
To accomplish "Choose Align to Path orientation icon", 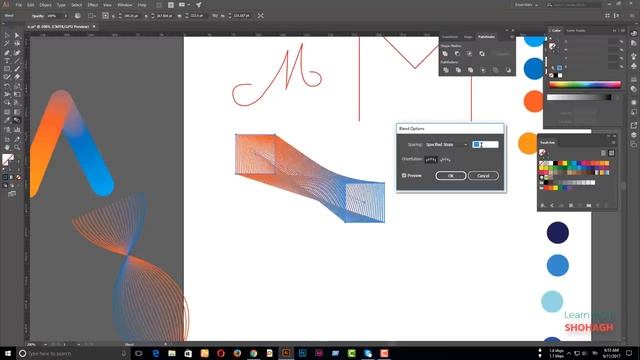I will coord(446,160).
